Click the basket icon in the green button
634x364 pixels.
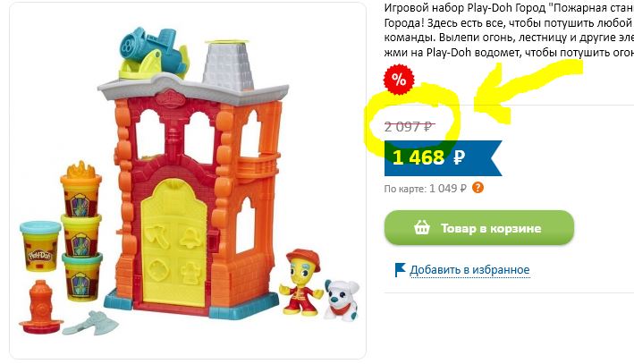tap(422, 228)
